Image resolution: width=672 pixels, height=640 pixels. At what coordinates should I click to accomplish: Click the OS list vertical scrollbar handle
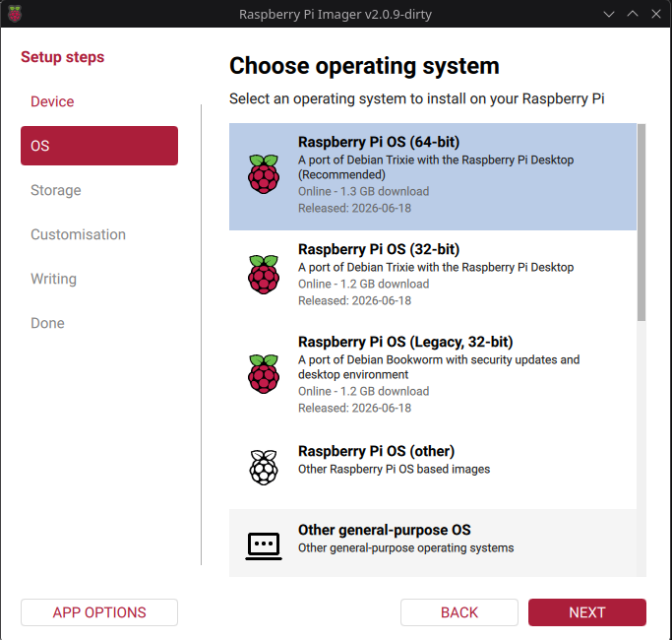tap(641, 223)
